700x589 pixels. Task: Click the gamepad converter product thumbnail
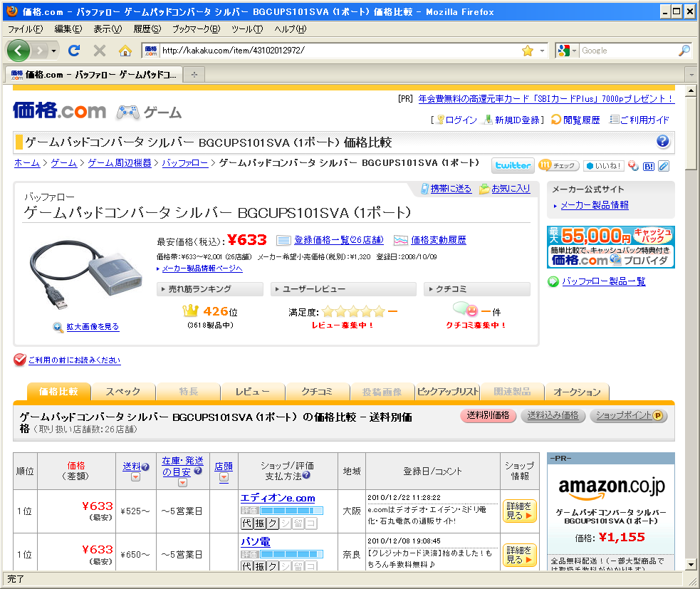click(85, 274)
